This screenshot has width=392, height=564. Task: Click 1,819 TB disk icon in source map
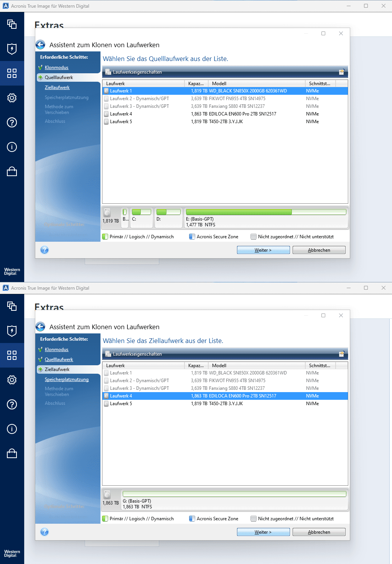(107, 213)
